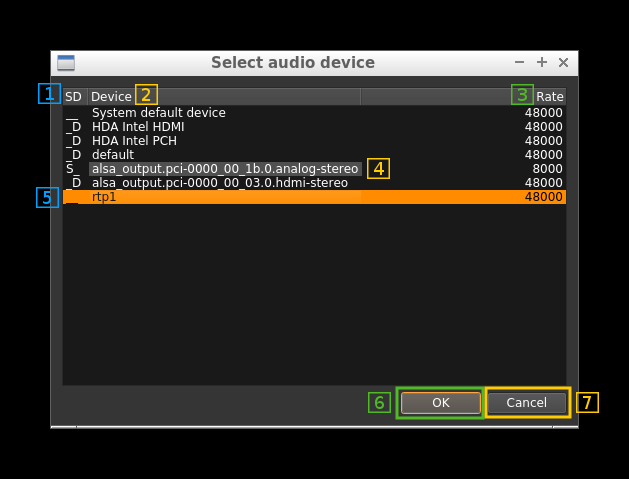The height and width of the screenshot is (479, 629).
Task: Confirm selection with the OK button
Action: [440, 403]
